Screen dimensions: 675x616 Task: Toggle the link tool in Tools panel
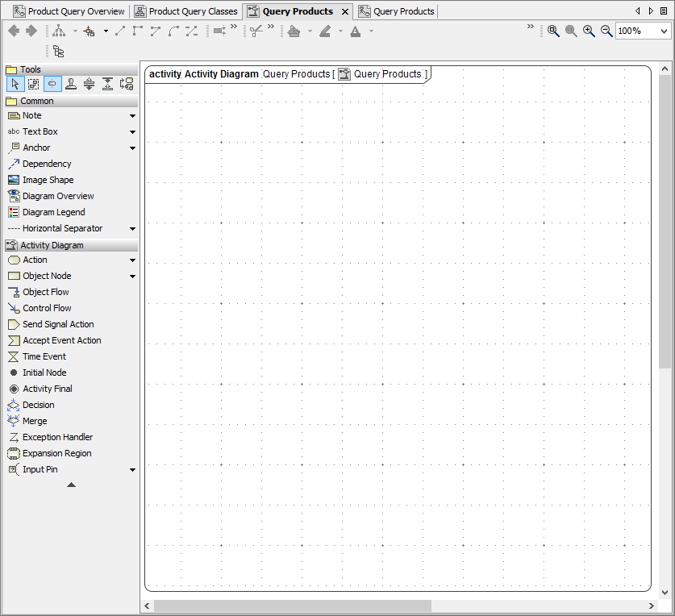[52, 83]
